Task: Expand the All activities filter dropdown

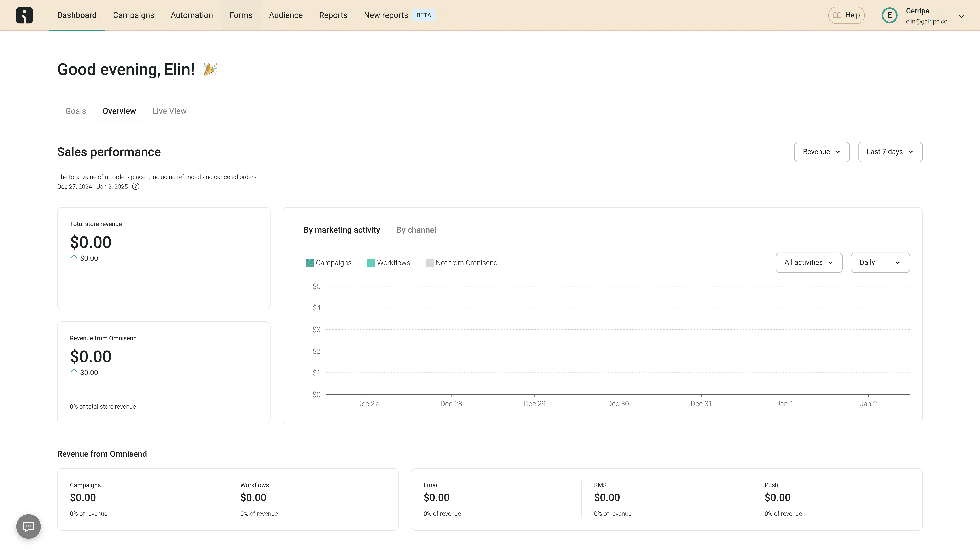Action: (809, 263)
